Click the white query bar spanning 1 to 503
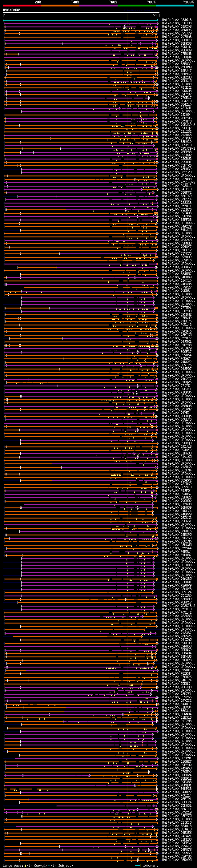 (x=81, y=12)
